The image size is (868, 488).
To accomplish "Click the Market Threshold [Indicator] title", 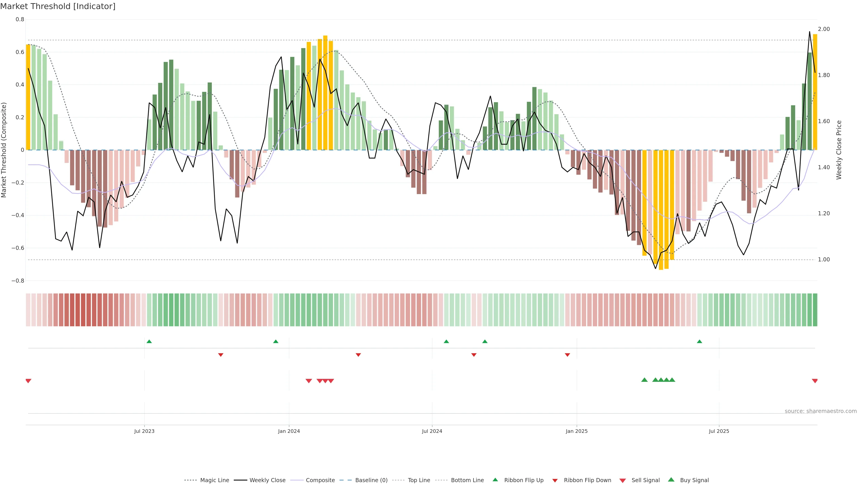I will [58, 6].
